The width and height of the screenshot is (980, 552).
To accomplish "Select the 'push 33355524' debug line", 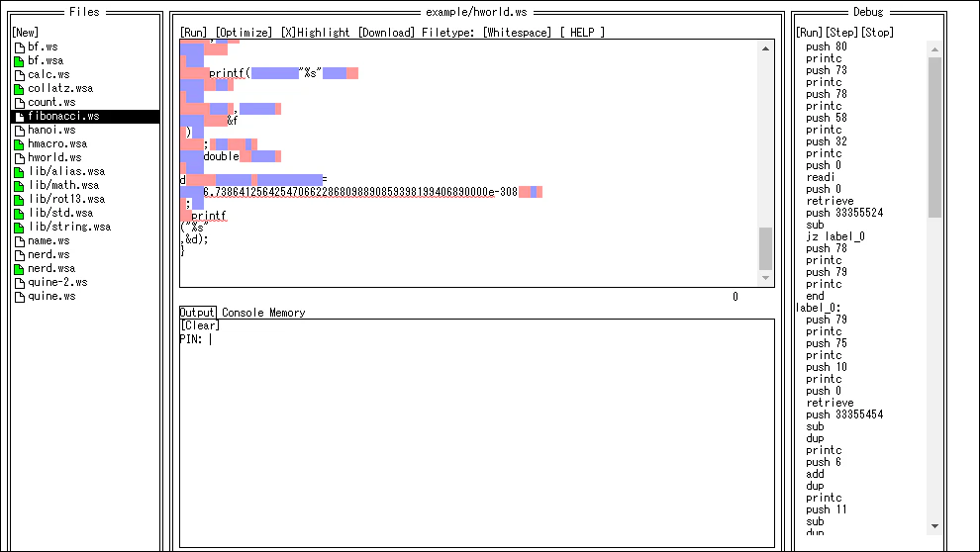I will coord(844,213).
